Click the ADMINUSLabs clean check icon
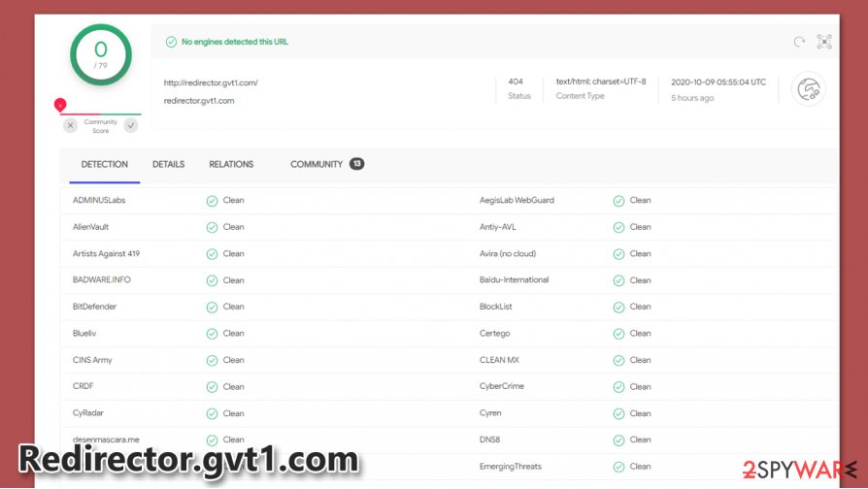 click(212, 201)
